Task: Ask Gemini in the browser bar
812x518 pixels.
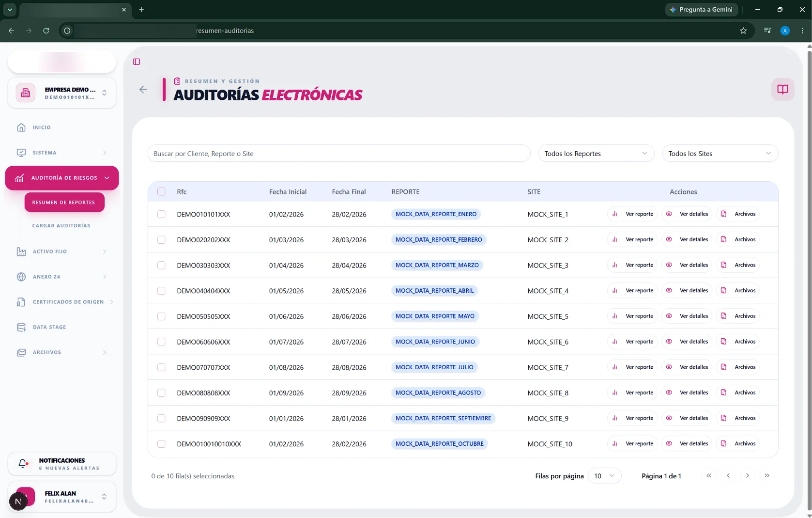Action: coord(702,10)
